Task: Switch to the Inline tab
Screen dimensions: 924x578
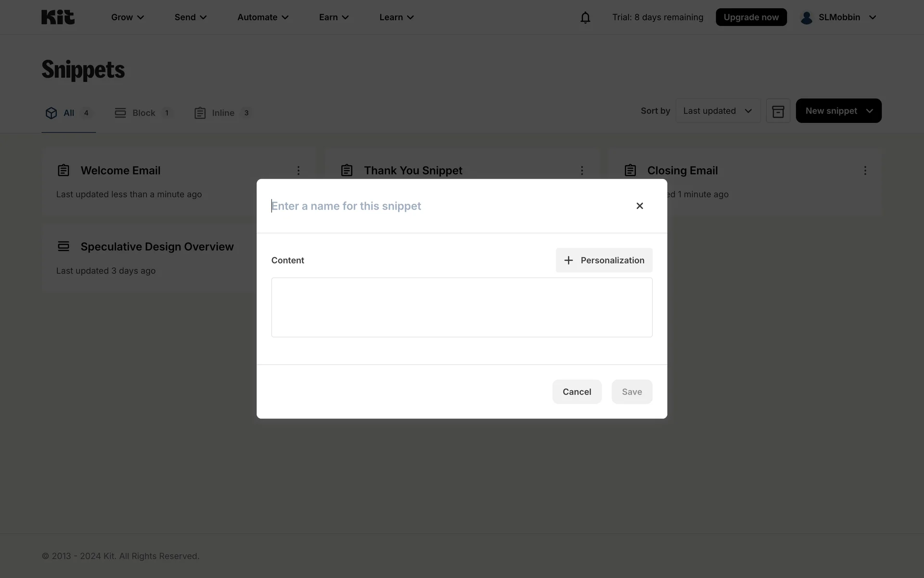Action: click(x=222, y=113)
